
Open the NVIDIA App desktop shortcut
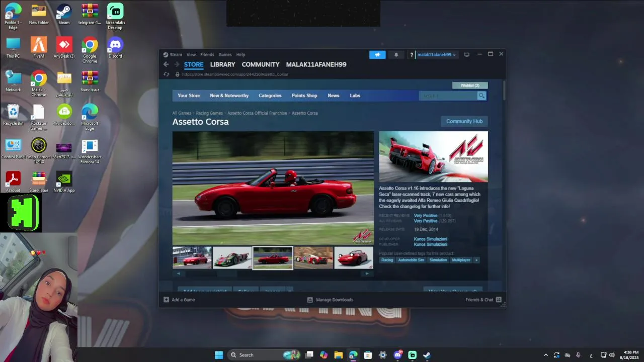click(x=64, y=182)
